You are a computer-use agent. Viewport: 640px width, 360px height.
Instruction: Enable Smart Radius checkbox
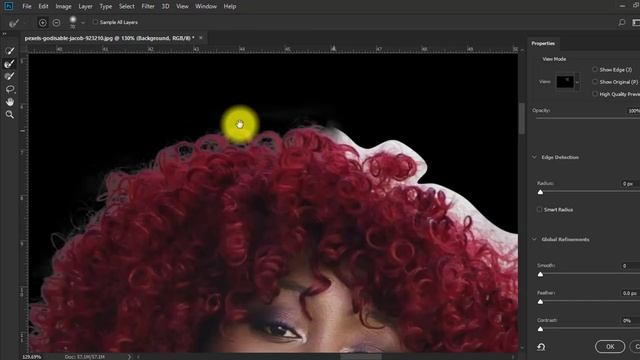(539, 209)
